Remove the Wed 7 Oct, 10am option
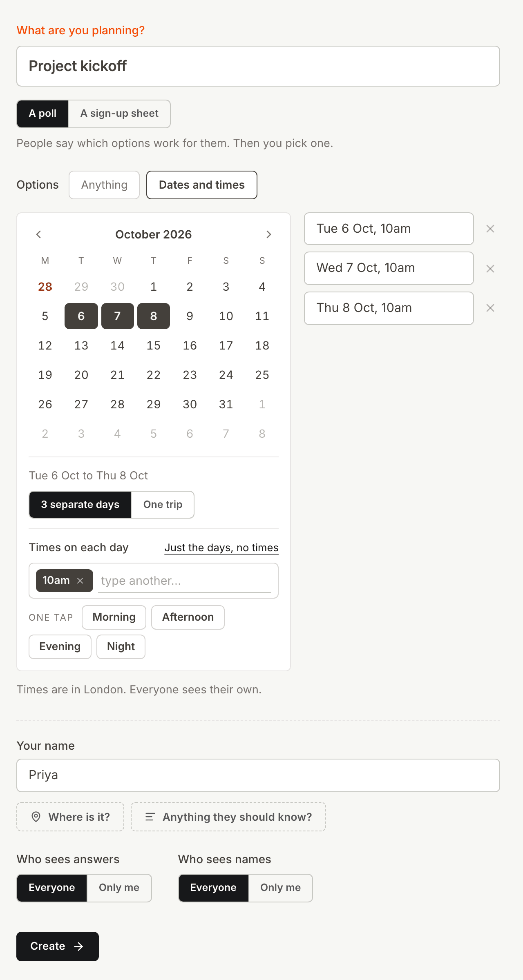Image resolution: width=523 pixels, height=980 pixels. pyautogui.click(x=490, y=269)
